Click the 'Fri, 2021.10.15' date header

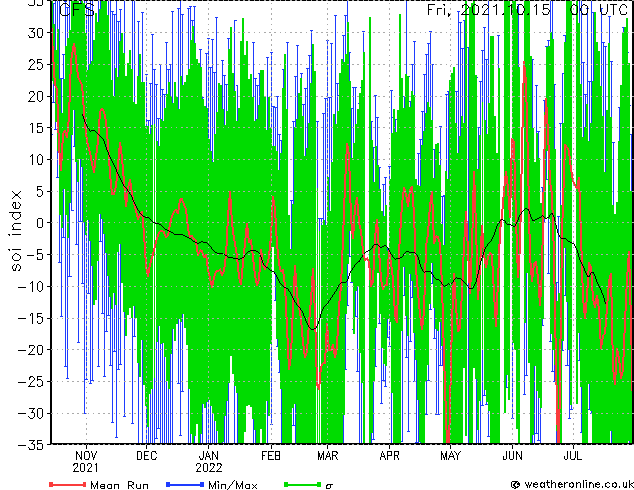[488, 10]
